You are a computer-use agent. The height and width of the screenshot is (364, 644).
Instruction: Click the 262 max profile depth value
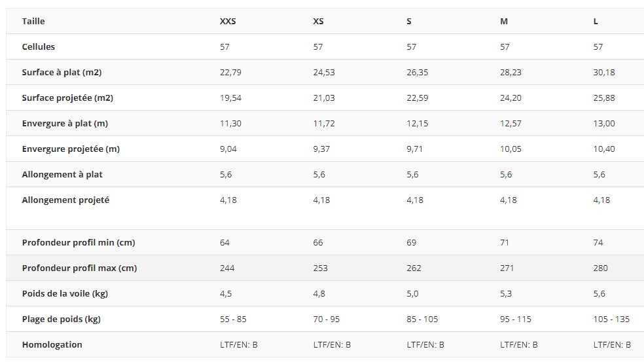(414, 268)
